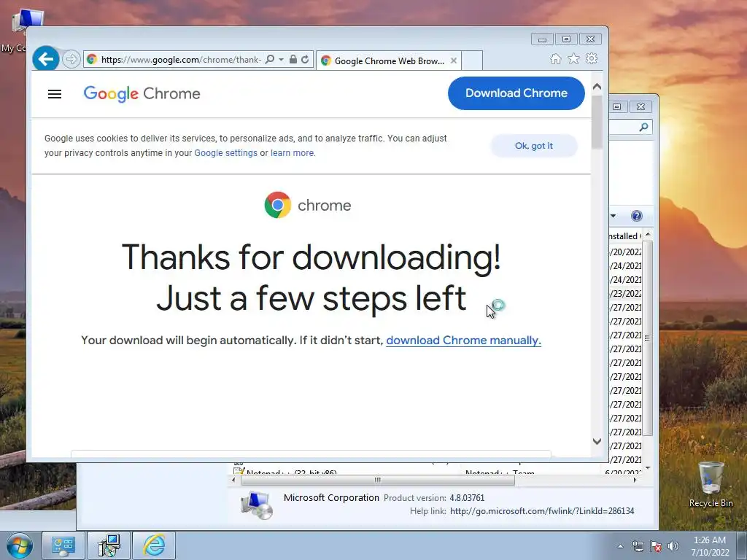Click left arrow of Programs horizontal scrollbar
Screen dimensions: 747x560
233,480
